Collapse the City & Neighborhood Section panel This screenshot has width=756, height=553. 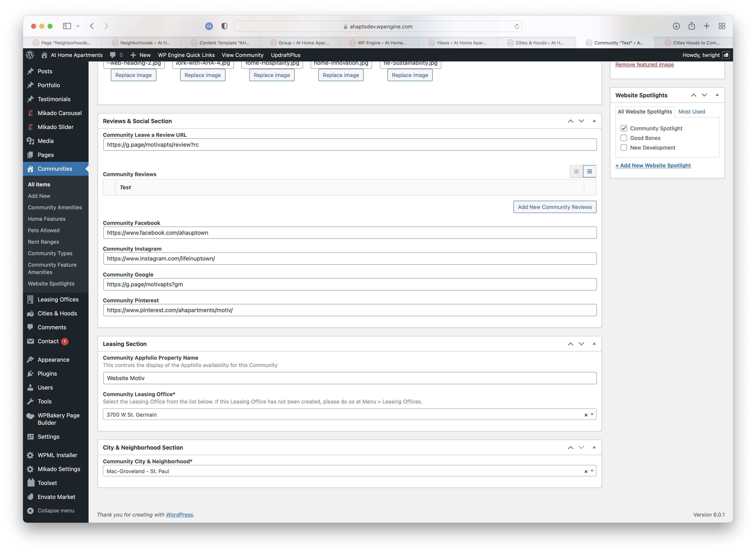(x=594, y=448)
